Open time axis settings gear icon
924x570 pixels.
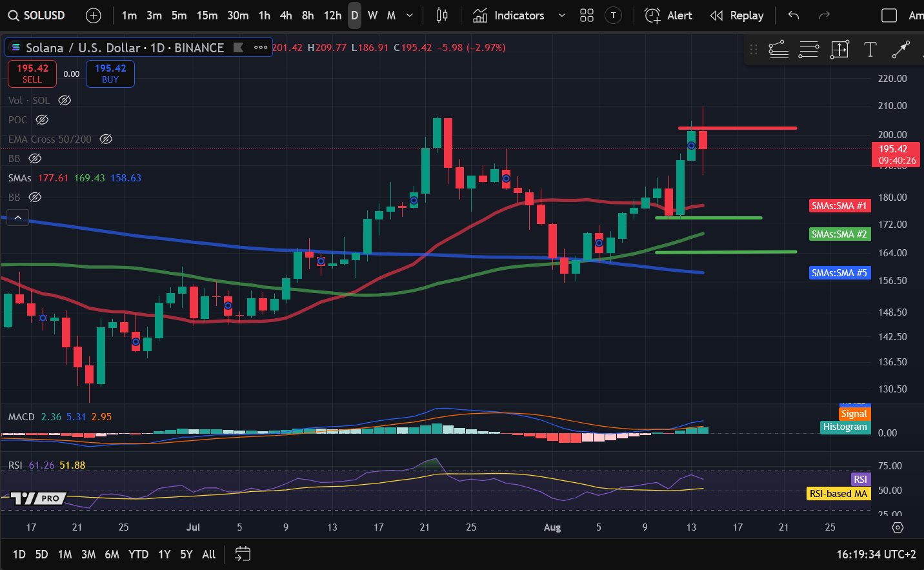pyautogui.click(x=897, y=527)
